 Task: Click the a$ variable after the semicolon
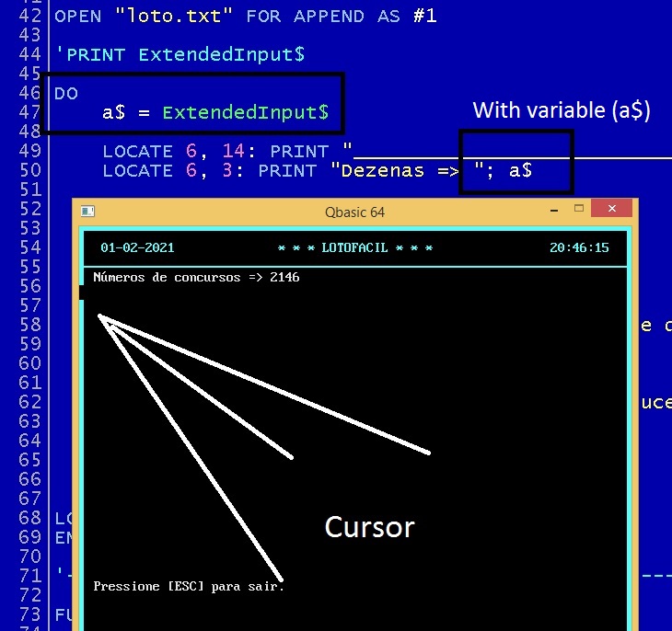pyautogui.click(x=520, y=171)
